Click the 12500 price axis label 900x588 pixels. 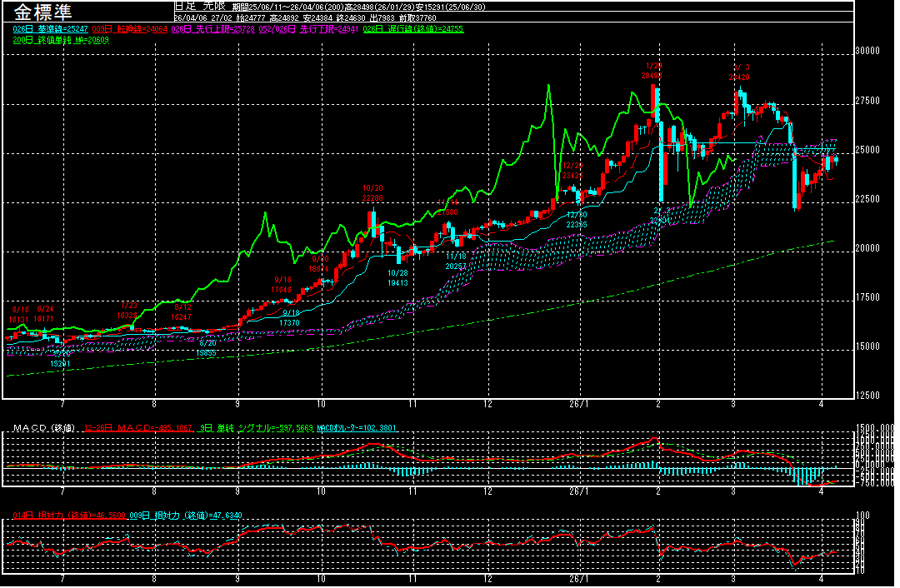tap(868, 395)
